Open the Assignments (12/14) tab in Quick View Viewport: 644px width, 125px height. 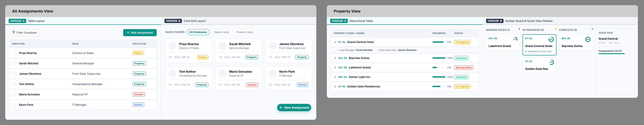pyautogui.click(x=610, y=51)
